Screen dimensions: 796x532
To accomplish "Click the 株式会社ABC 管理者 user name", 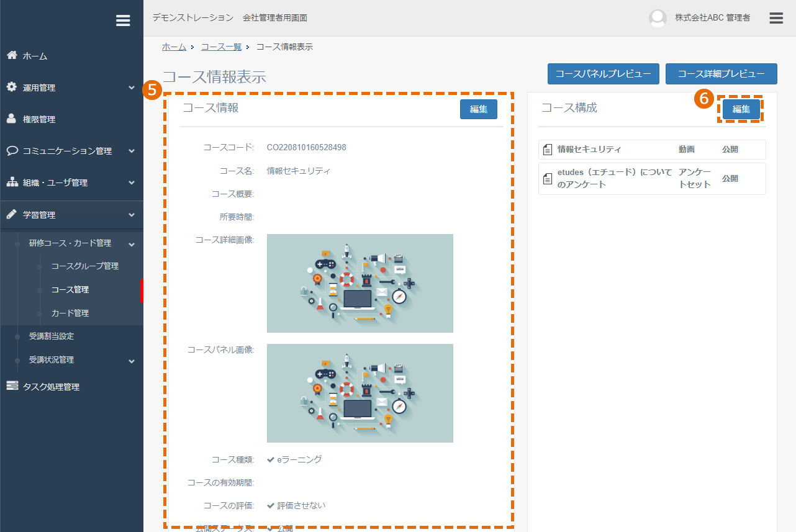I will click(713, 18).
